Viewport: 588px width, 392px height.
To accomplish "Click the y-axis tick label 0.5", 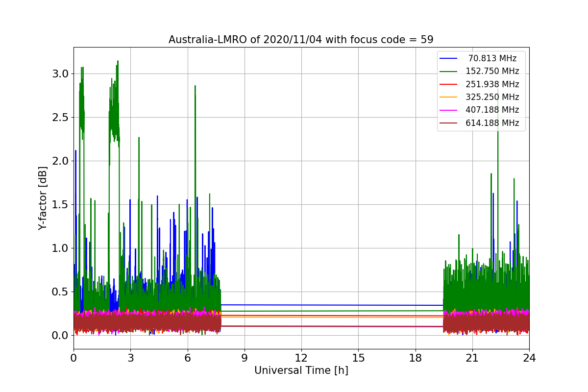I will tap(61, 292).
